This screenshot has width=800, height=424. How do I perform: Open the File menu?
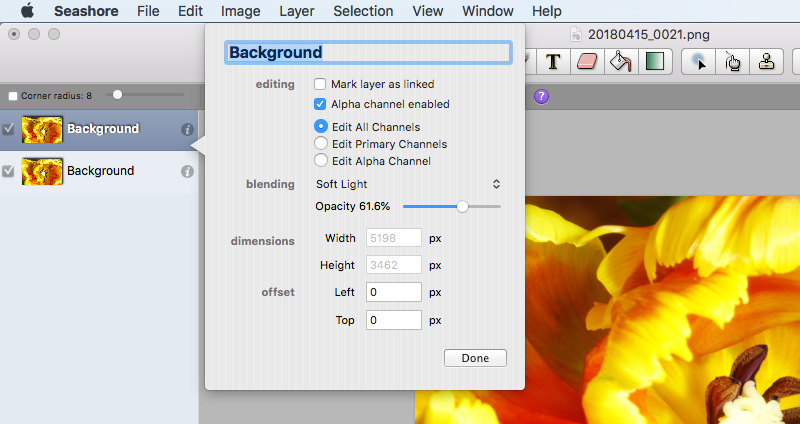(148, 11)
